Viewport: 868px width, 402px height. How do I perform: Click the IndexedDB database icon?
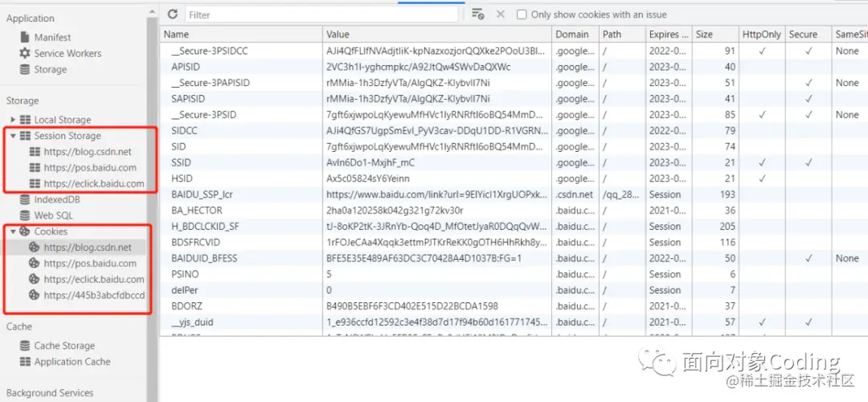[x=25, y=199]
